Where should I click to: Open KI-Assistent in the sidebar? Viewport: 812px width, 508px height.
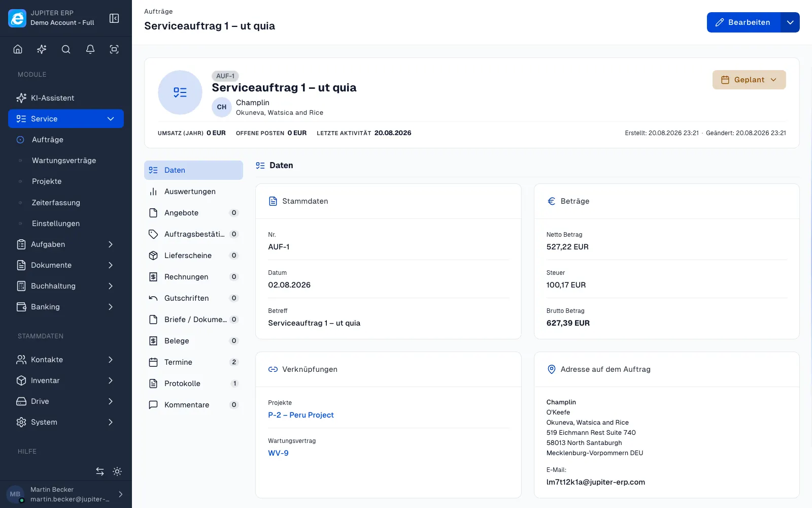[66, 98]
